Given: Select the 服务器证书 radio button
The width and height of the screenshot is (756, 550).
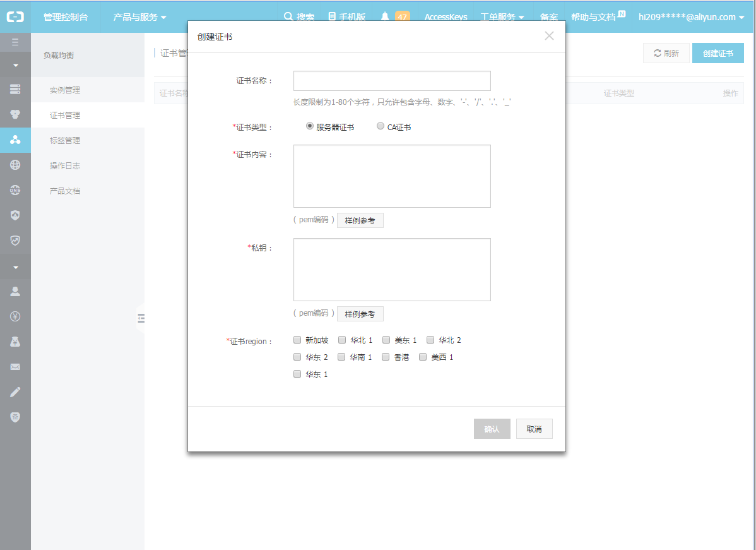Looking at the screenshot, I should point(309,126).
